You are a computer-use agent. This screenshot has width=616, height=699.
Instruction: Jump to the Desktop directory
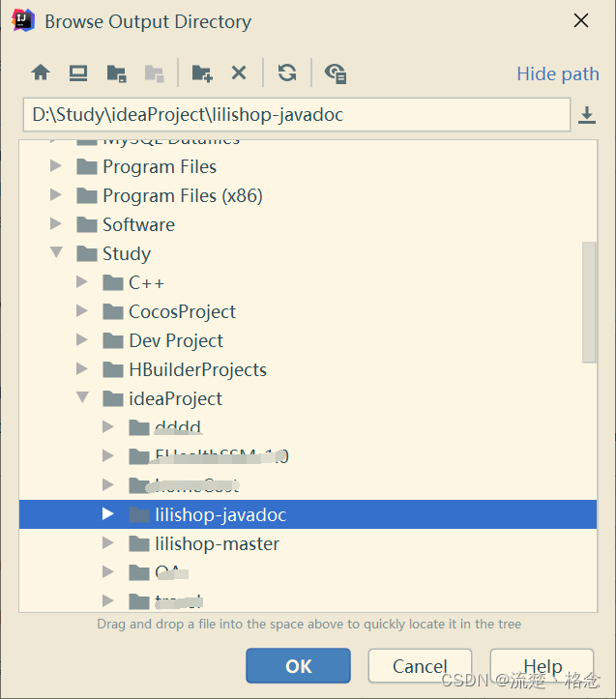coord(78,73)
